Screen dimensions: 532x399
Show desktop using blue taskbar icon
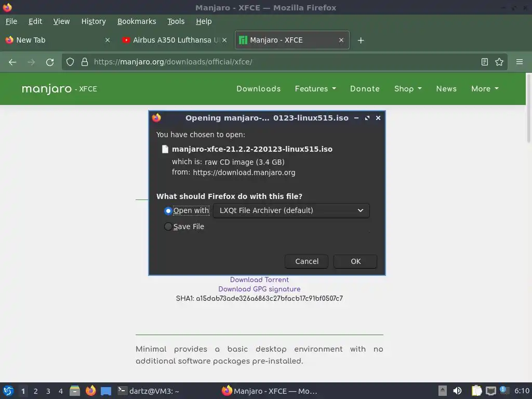click(106, 391)
